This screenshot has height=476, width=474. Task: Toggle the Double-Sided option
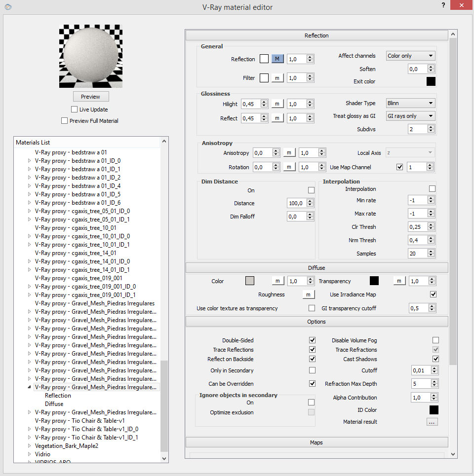point(312,340)
